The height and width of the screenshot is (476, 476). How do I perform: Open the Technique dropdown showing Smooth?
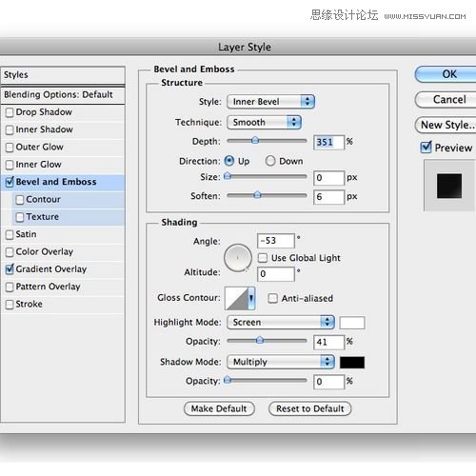pyautogui.click(x=264, y=122)
